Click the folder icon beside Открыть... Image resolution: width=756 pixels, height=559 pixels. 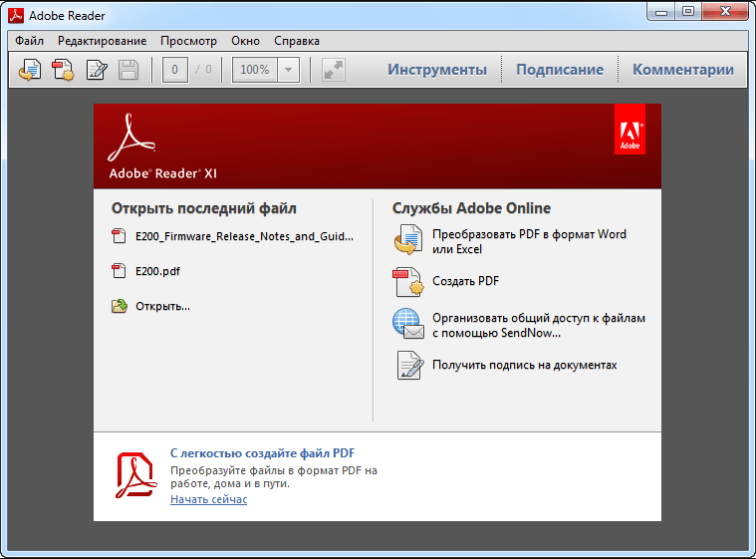(x=120, y=306)
